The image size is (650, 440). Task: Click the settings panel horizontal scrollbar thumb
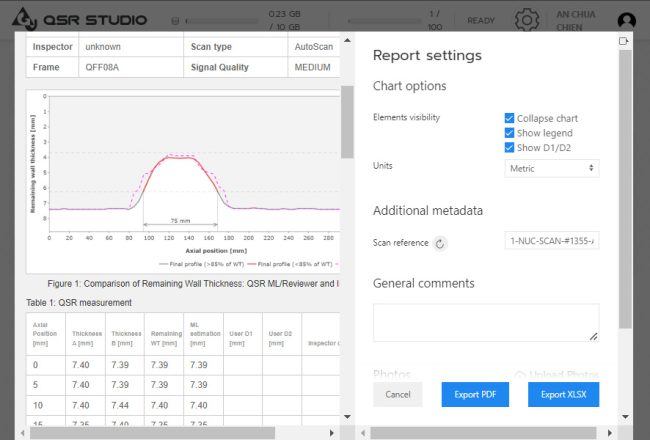click(483, 433)
